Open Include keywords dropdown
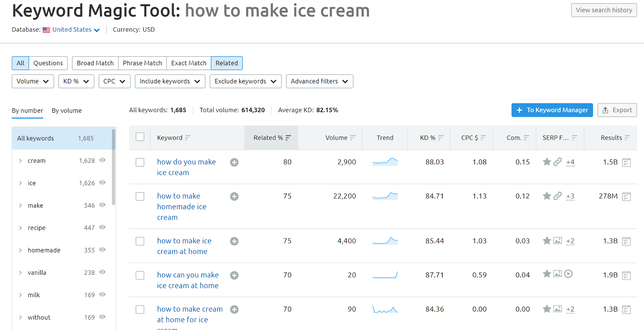 point(170,81)
